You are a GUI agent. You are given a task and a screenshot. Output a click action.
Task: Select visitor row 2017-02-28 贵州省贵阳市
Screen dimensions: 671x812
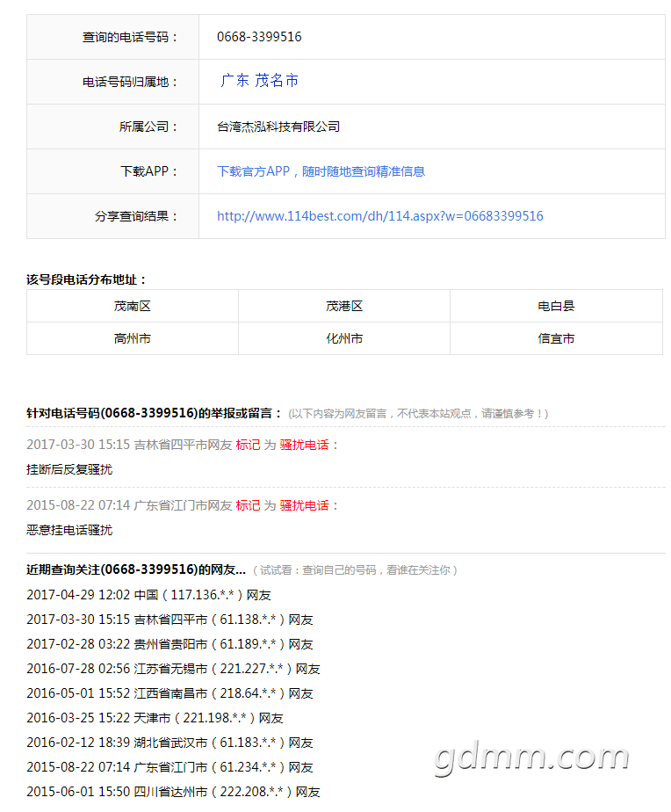170,644
